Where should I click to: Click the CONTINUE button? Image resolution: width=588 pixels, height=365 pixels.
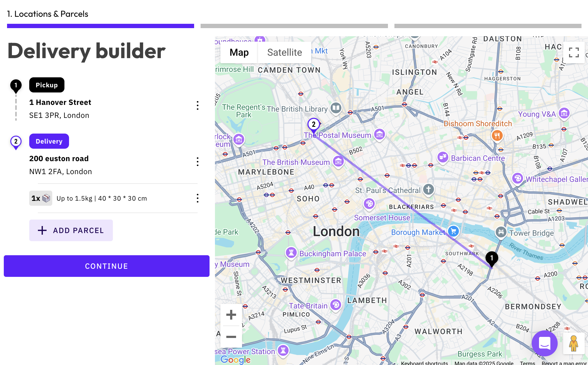tap(107, 266)
